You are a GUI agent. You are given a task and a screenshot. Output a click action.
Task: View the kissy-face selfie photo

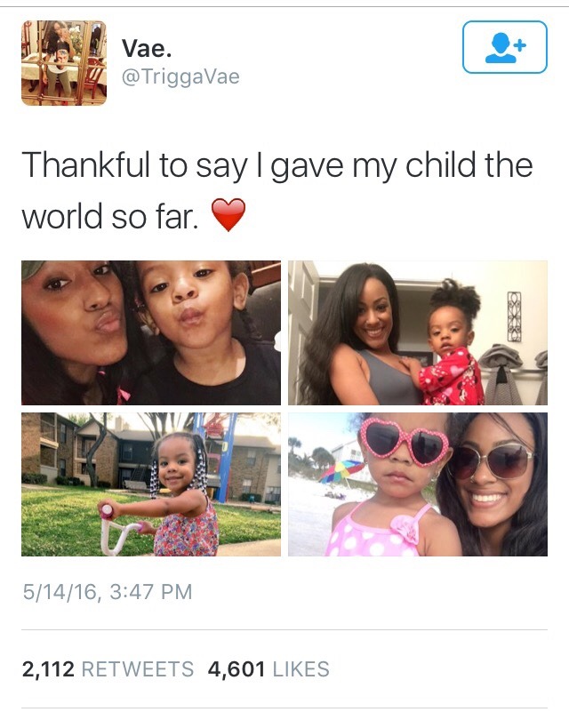click(151, 332)
